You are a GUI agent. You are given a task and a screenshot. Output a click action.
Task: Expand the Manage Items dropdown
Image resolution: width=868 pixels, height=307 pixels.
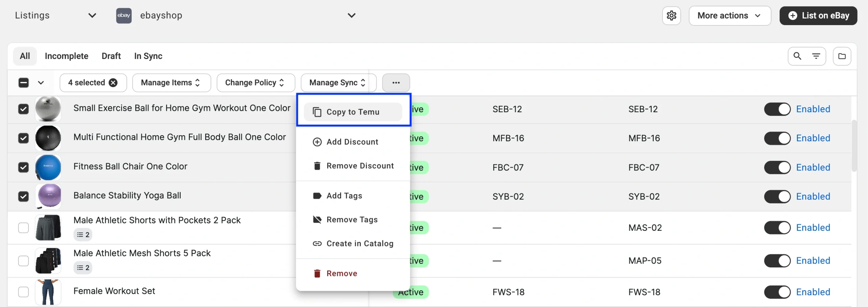(171, 83)
